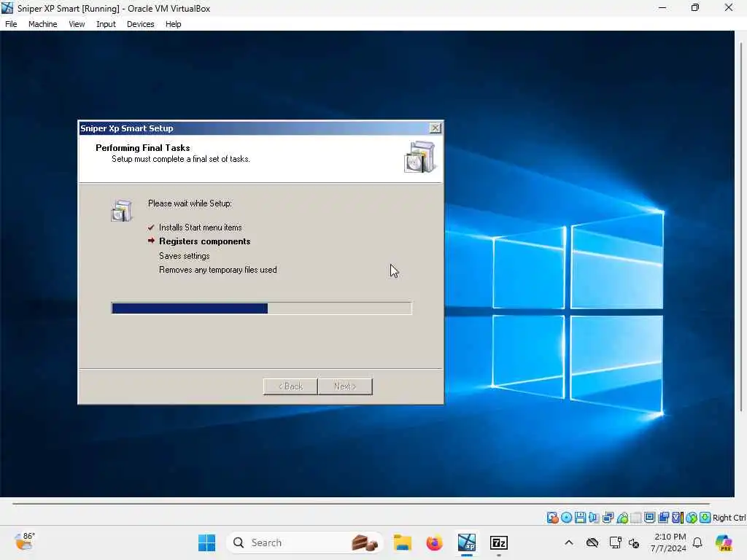Open the Machine menu

tap(43, 24)
